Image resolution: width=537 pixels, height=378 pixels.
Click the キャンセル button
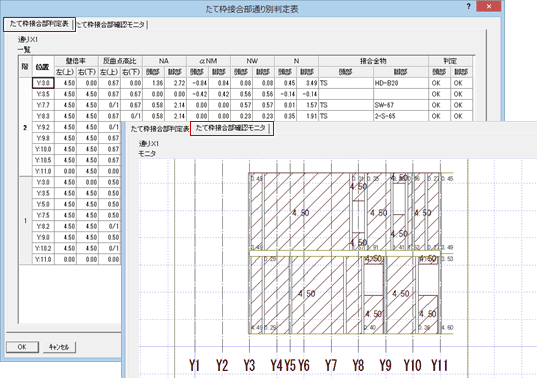coord(59,347)
